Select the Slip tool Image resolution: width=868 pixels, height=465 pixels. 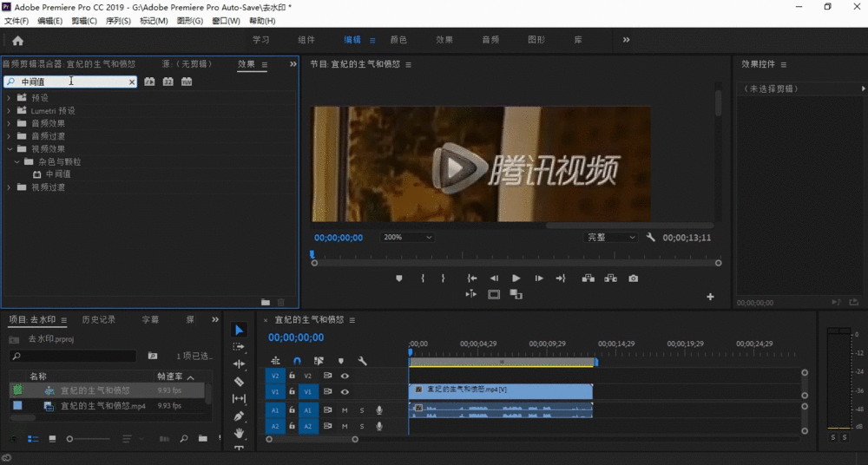(x=239, y=398)
